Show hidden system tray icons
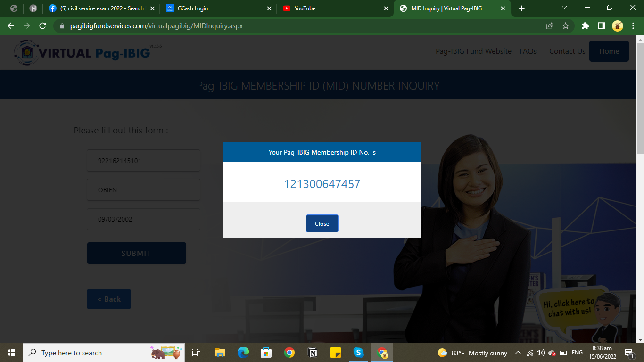Viewport: 644px width, 362px height. point(518,353)
